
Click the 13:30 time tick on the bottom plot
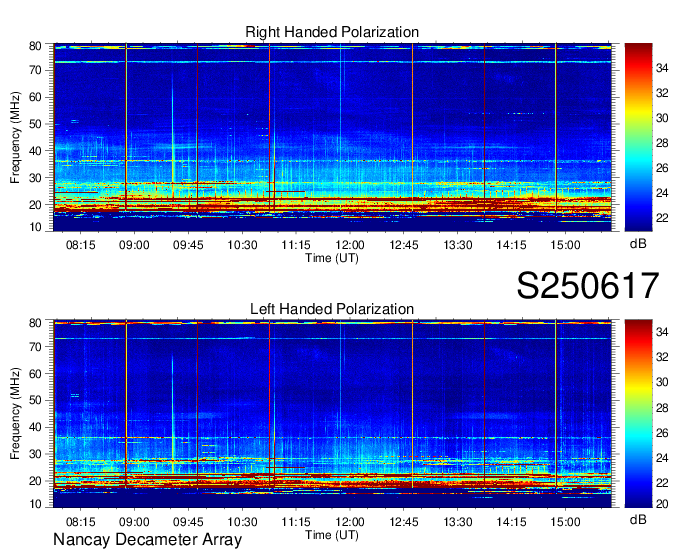click(x=458, y=522)
